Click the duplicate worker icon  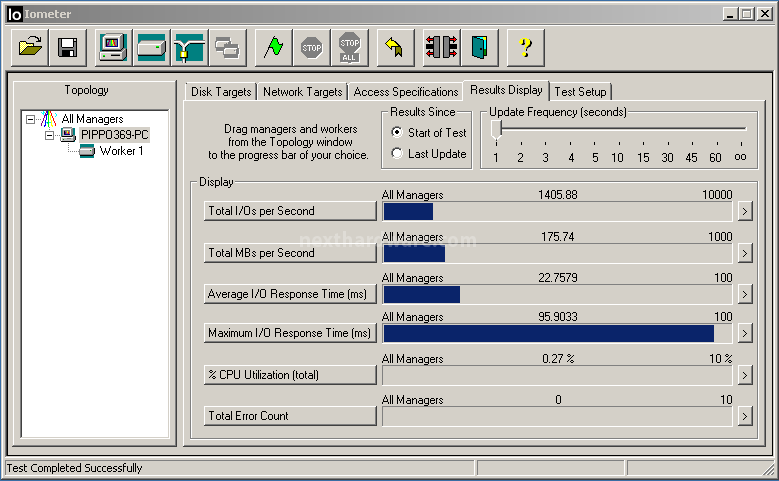[x=228, y=48]
